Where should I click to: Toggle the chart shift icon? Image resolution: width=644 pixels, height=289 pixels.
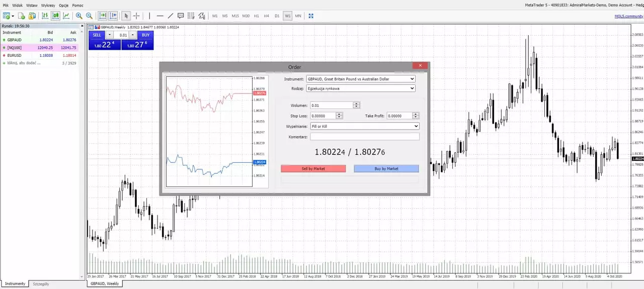(x=113, y=16)
